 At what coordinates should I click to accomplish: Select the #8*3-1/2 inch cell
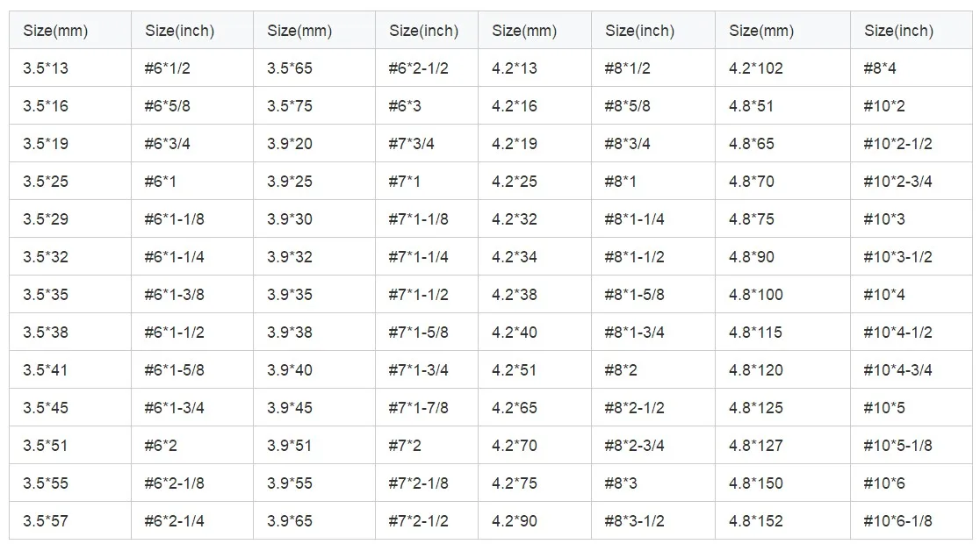coord(635,520)
